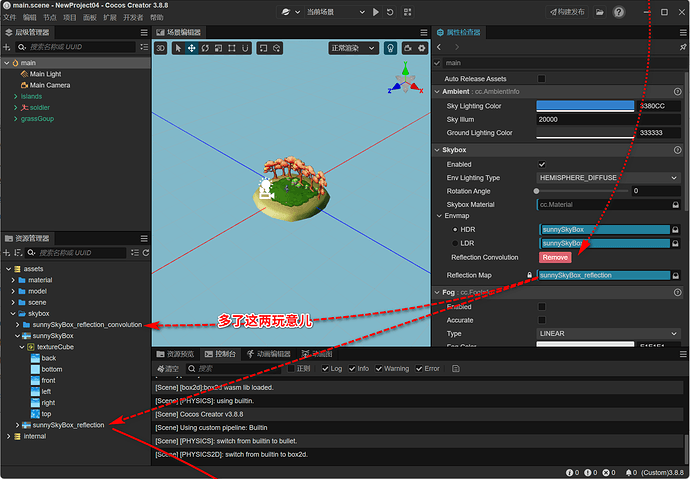Toggle the Log filter checkbox
690x479 pixels.
tap(325, 369)
